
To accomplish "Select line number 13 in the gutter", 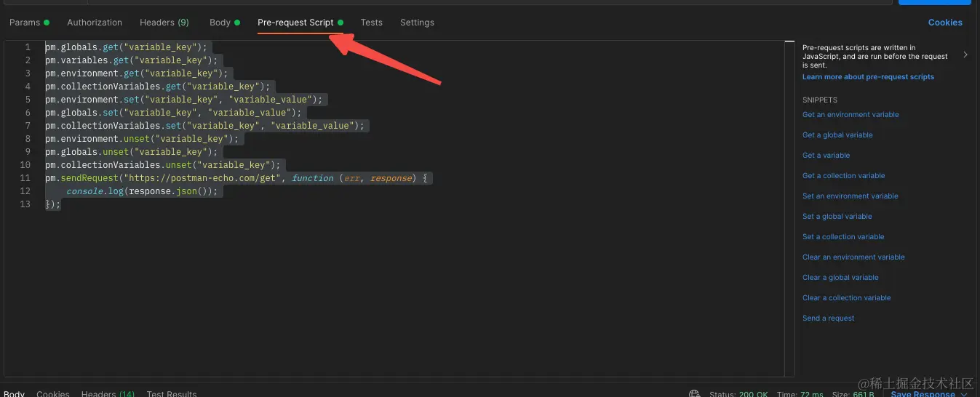I will pyautogui.click(x=27, y=204).
